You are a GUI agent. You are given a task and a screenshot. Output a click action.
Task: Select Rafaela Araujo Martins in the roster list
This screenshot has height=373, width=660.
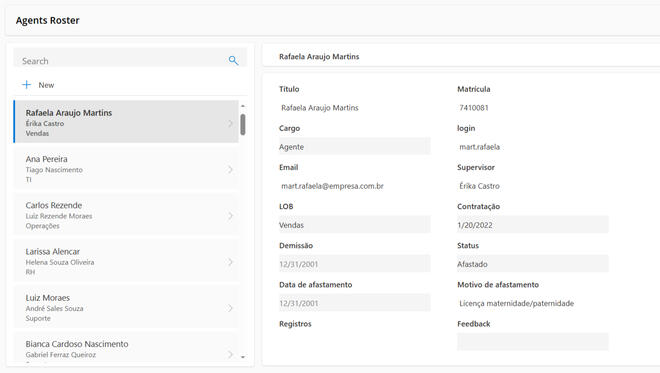click(x=126, y=122)
